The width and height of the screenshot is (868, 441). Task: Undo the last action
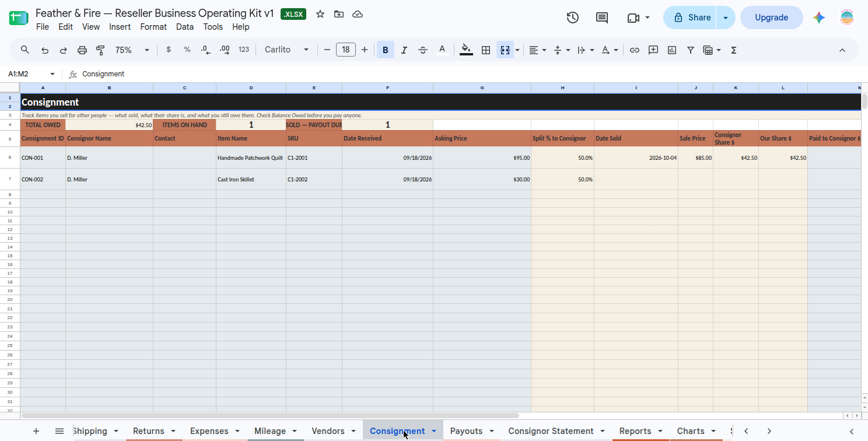point(45,50)
